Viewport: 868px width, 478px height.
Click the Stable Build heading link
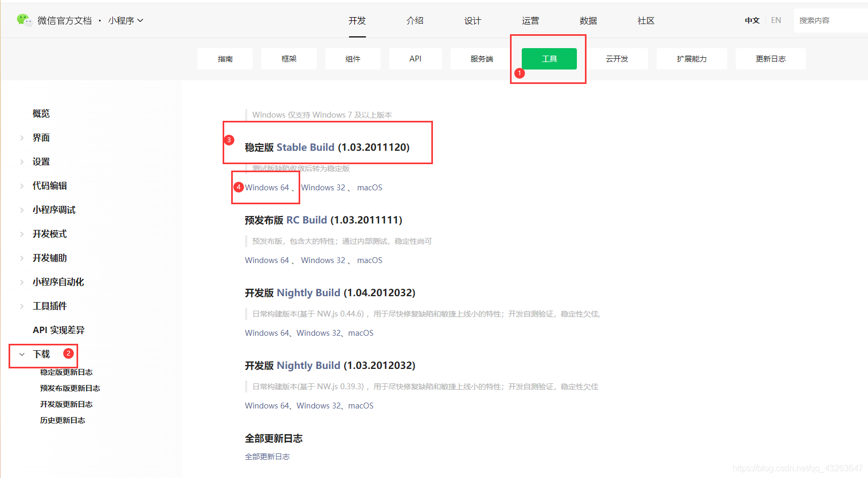[x=306, y=147]
